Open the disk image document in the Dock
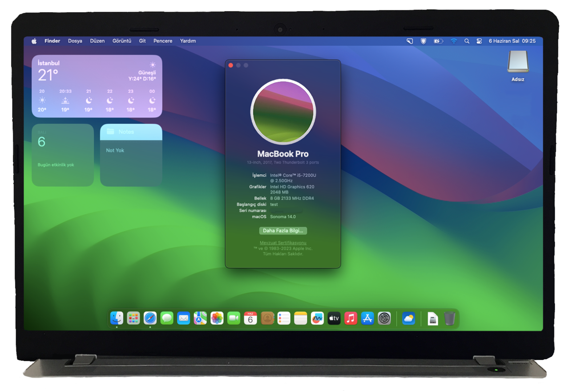This screenshot has width=569, height=392. tap(433, 319)
